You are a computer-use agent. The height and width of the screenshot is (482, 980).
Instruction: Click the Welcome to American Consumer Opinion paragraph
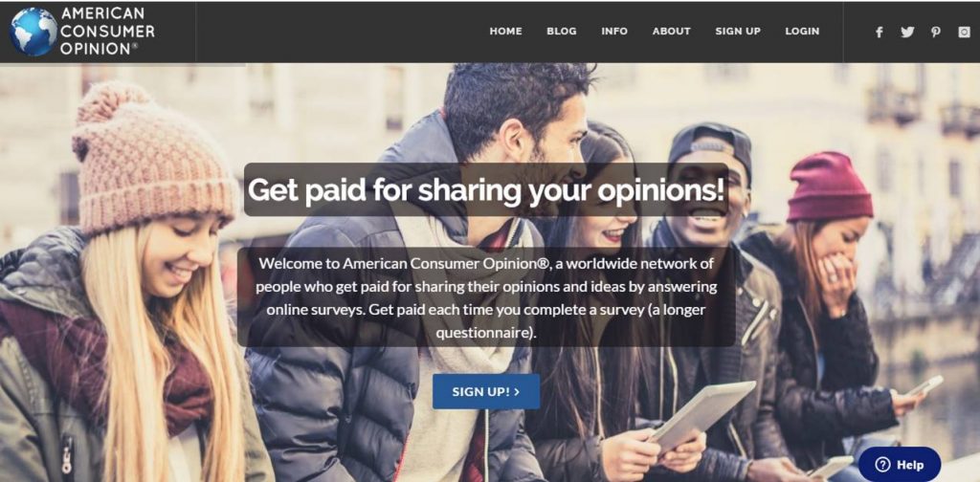(x=486, y=297)
